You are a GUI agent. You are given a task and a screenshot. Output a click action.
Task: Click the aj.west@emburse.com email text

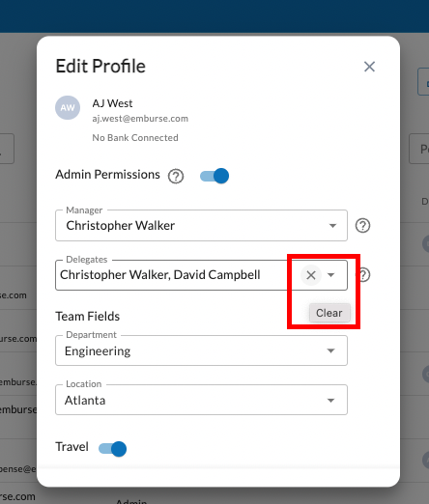140,119
